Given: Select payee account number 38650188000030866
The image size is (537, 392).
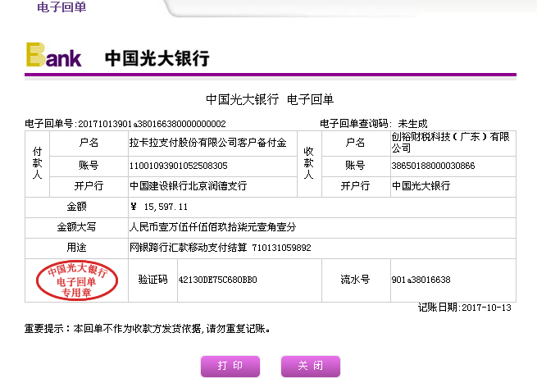Looking at the screenshot, I should pyautogui.click(x=433, y=166).
